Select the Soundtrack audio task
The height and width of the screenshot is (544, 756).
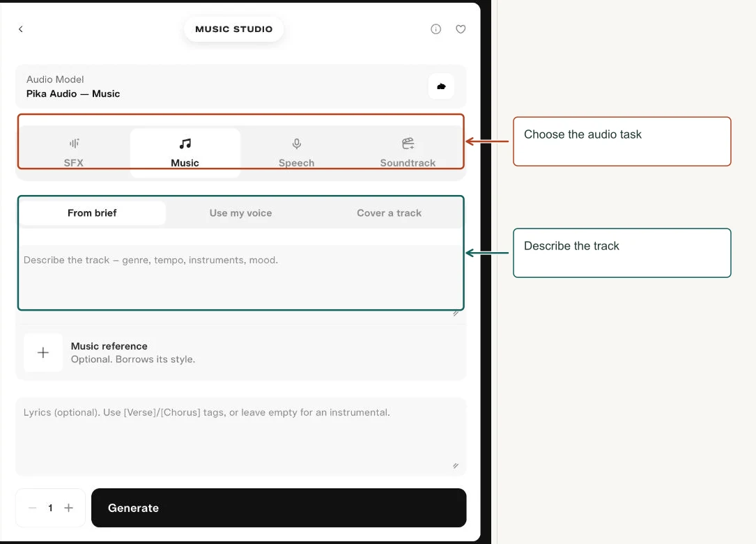point(408,153)
